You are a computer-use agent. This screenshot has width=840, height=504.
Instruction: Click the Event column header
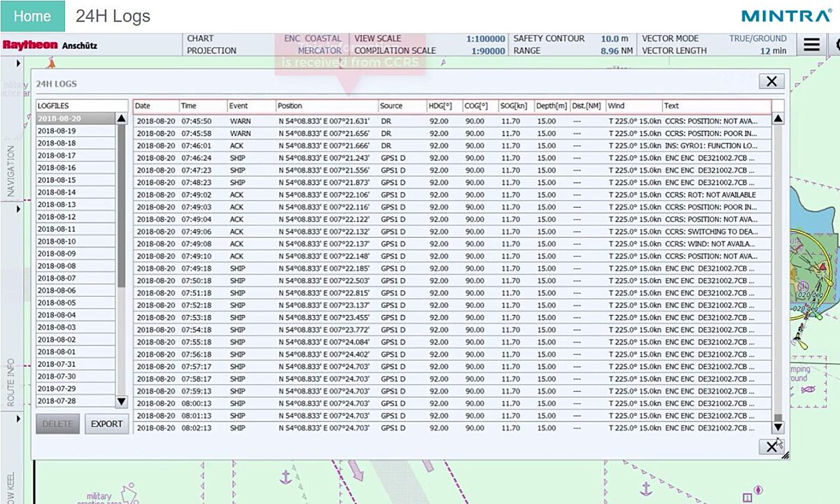(x=252, y=106)
